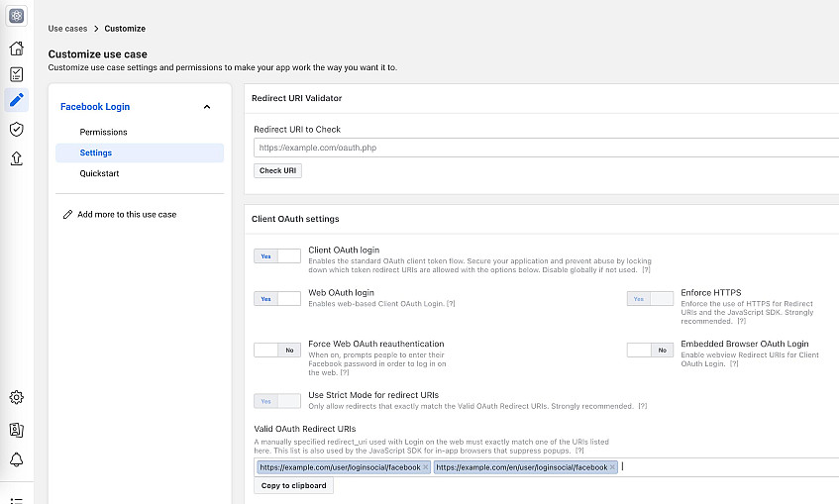Click the Check URI button
Image resolution: width=839 pixels, height=504 pixels.
(277, 170)
